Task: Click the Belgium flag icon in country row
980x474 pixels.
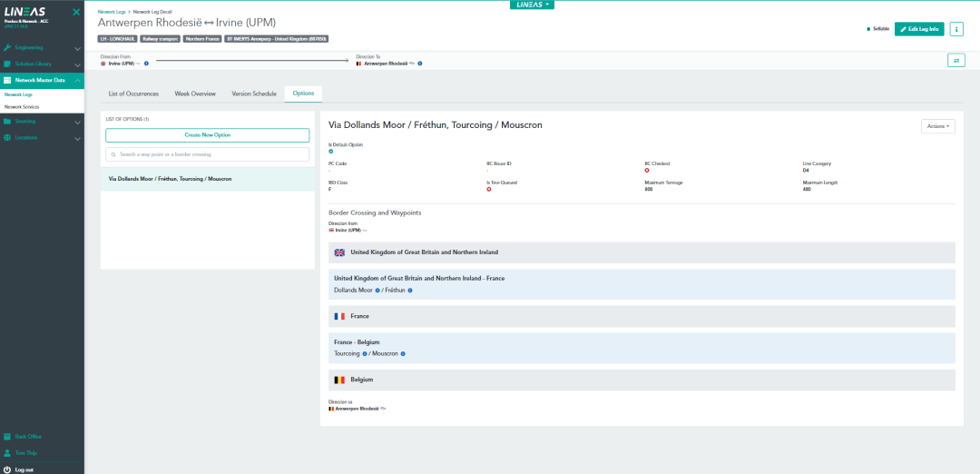Action: (339, 380)
